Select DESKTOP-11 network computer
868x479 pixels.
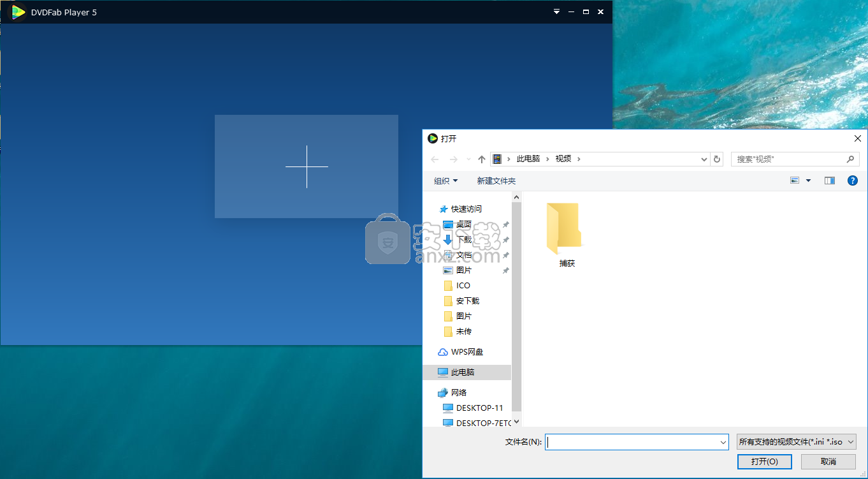coord(480,408)
